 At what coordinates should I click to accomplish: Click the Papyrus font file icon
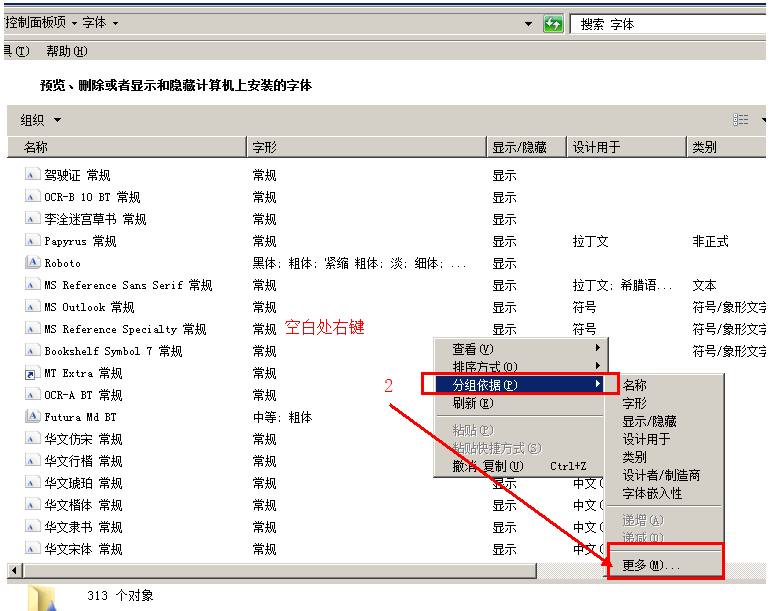[32, 241]
